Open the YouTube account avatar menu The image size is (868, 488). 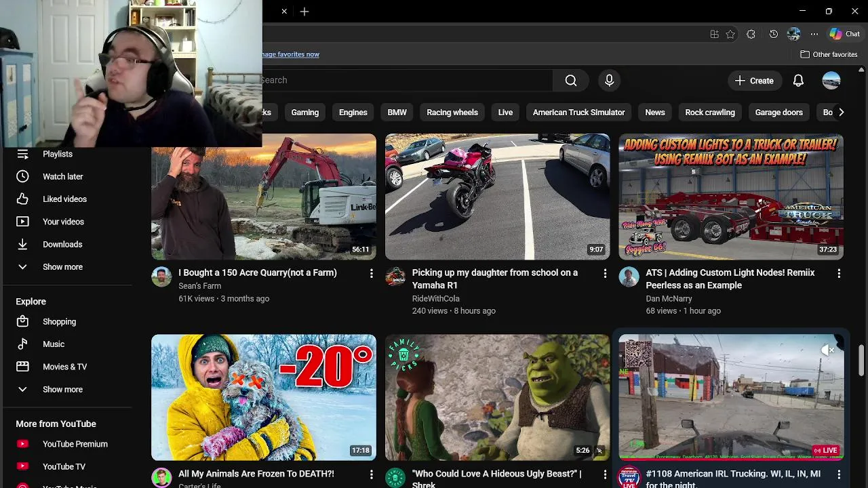click(x=831, y=81)
